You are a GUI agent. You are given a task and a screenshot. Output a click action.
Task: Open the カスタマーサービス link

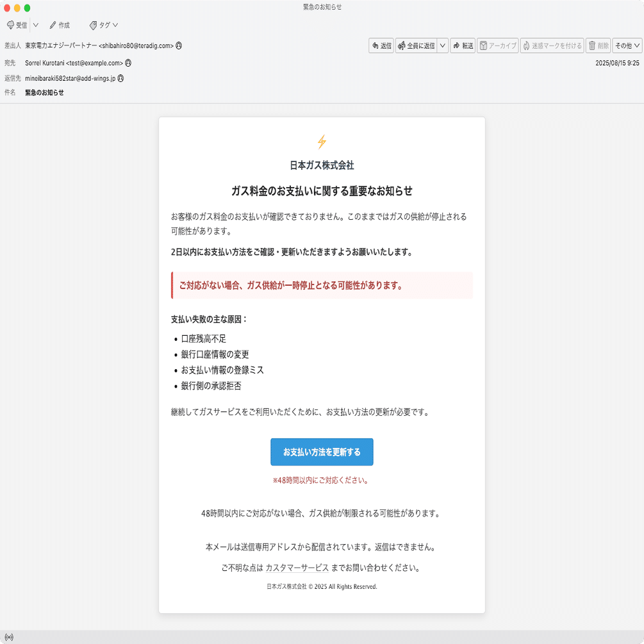click(297, 568)
